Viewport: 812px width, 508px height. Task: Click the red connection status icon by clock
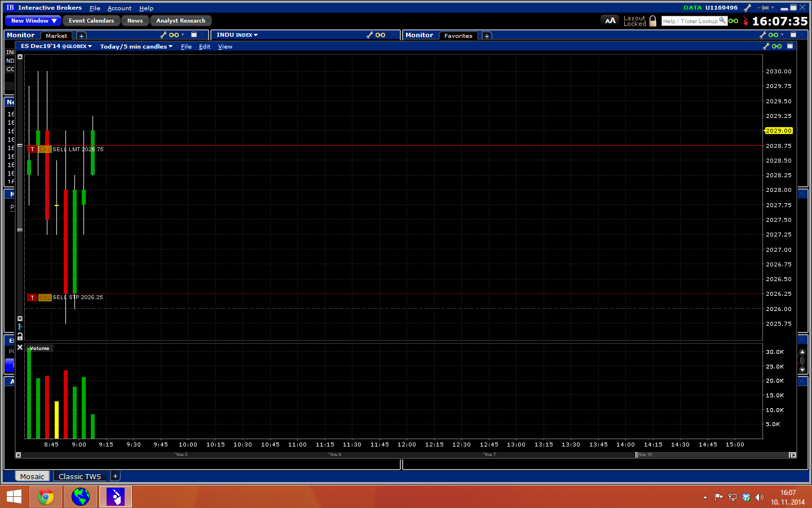745,21
